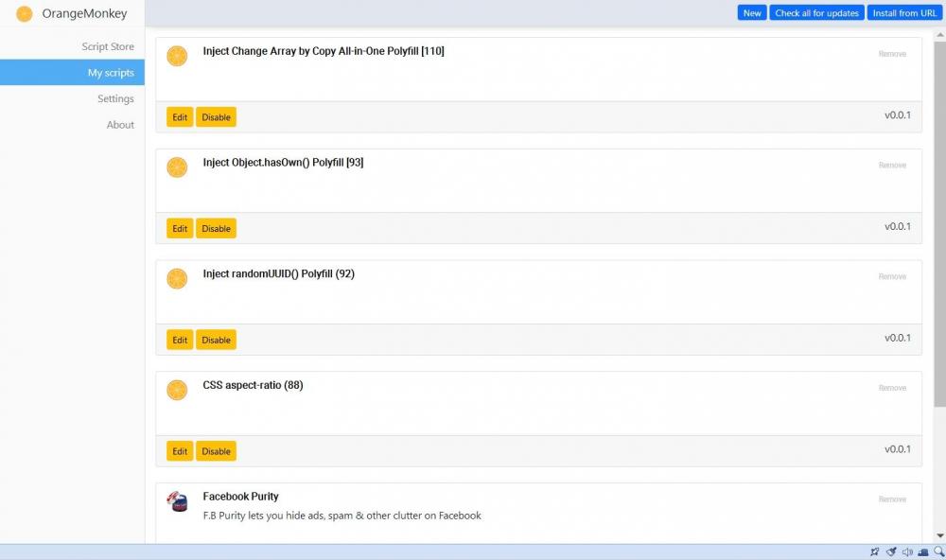
Task: Disable the CSS aspect-ratio script
Action: (x=216, y=451)
